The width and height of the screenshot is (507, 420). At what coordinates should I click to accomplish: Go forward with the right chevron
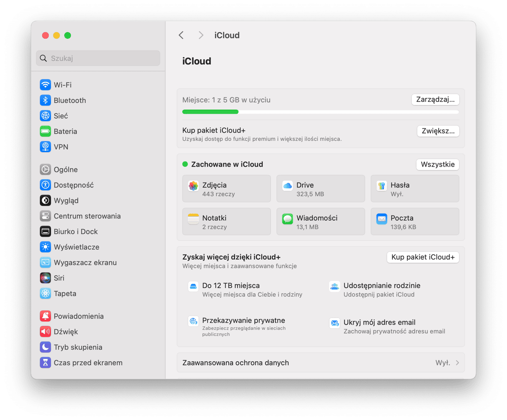click(x=201, y=35)
